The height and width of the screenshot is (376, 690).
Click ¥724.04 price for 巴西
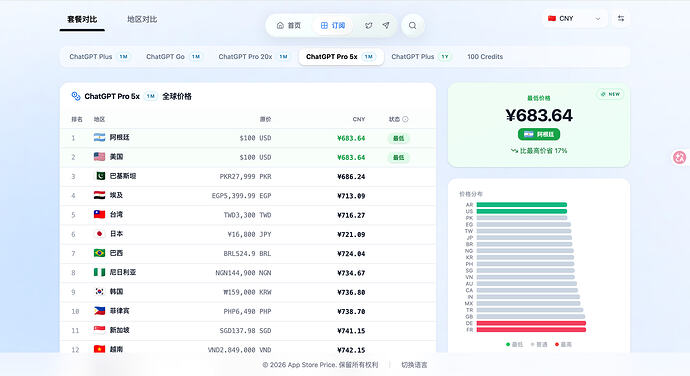click(351, 254)
